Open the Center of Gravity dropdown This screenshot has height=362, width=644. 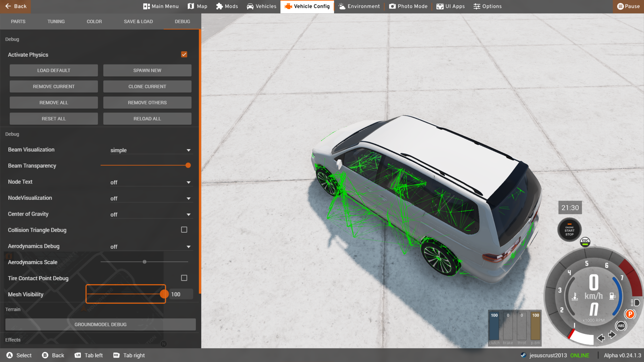tap(151, 215)
